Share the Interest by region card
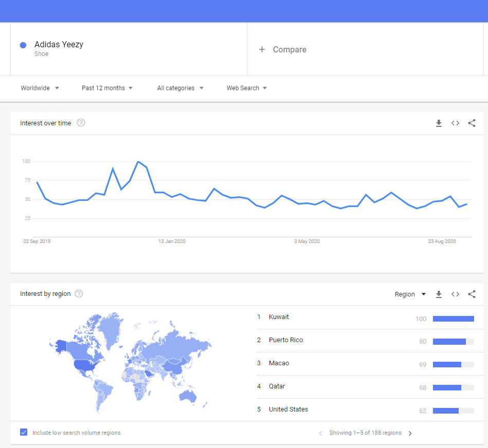The image size is (488, 448). 472,294
